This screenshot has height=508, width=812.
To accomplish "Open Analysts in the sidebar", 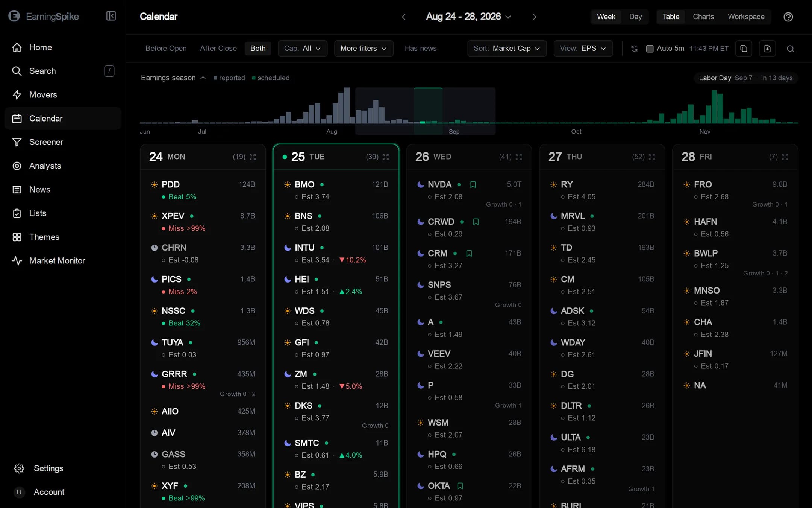I will tap(63, 166).
